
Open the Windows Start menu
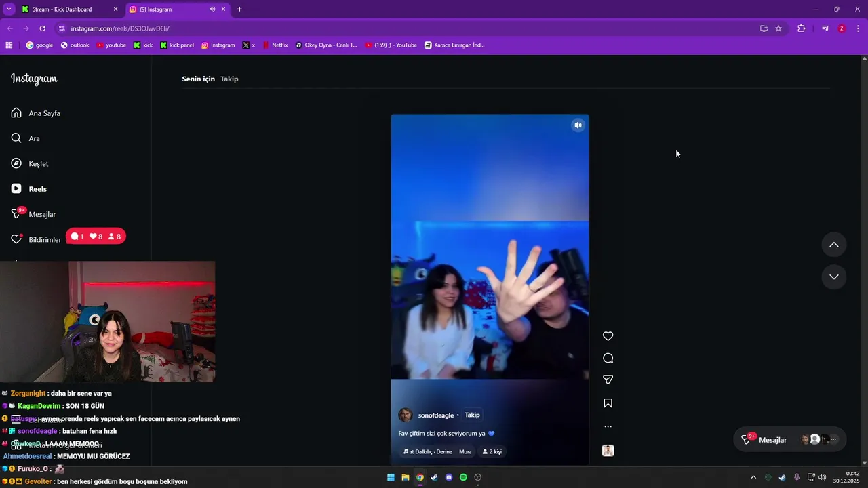391,477
